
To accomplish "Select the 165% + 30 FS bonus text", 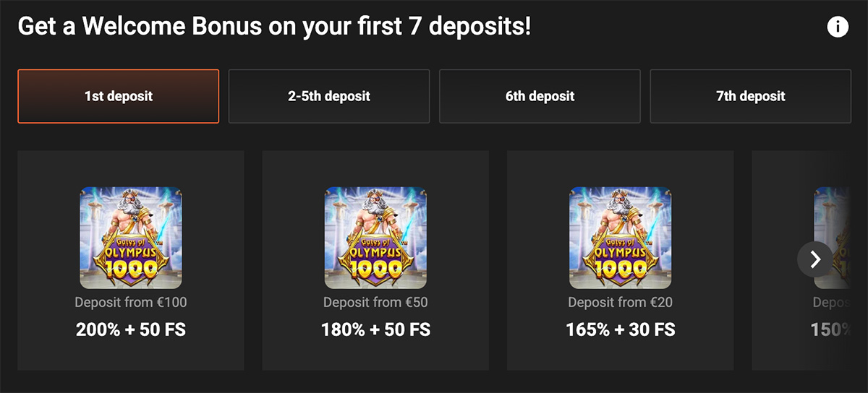I will 620,330.
